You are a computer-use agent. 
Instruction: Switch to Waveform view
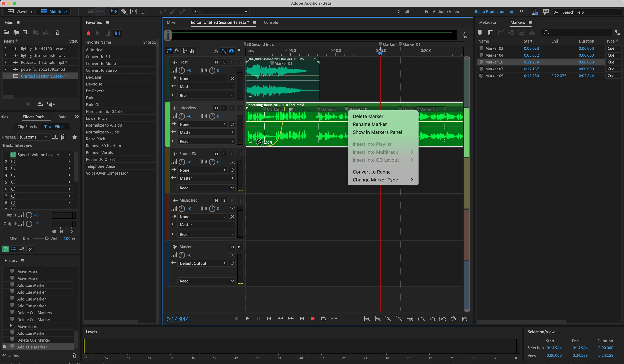point(21,11)
